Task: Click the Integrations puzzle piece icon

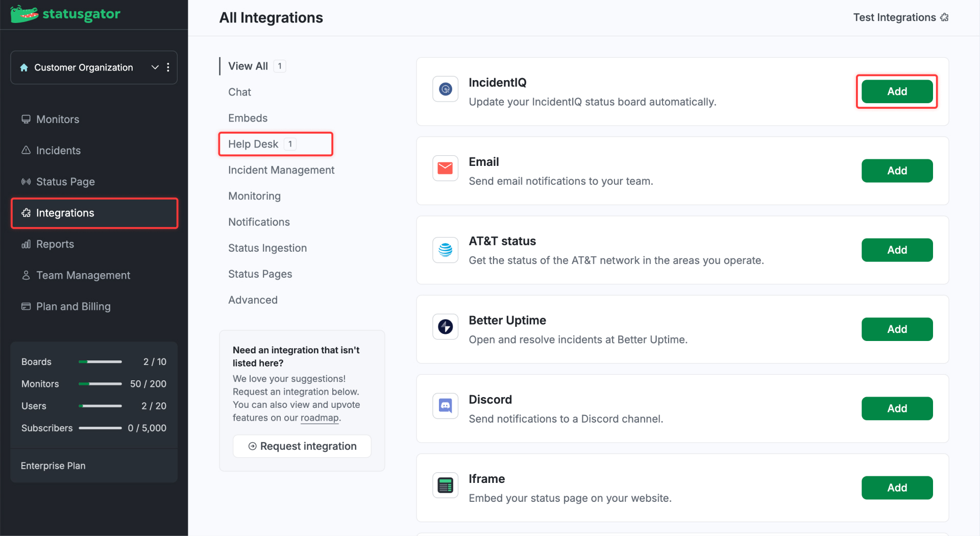Action: point(26,213)
